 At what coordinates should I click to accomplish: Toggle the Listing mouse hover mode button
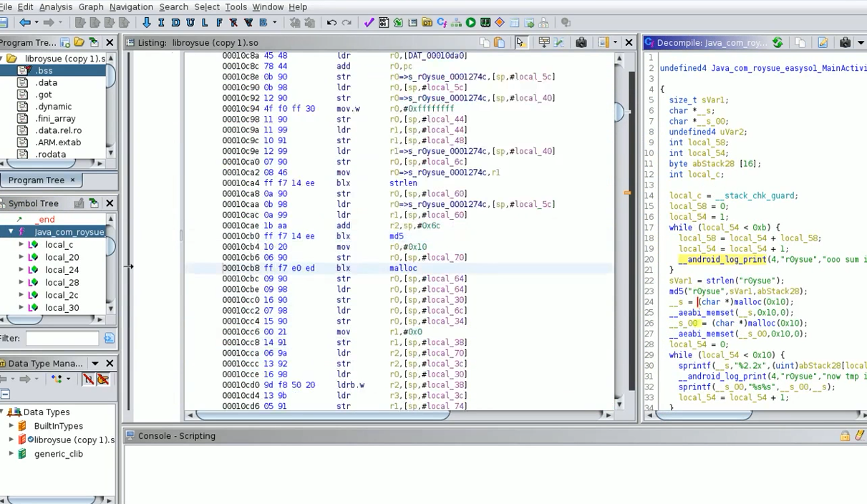pyautogui.click(x=520, y=43)
